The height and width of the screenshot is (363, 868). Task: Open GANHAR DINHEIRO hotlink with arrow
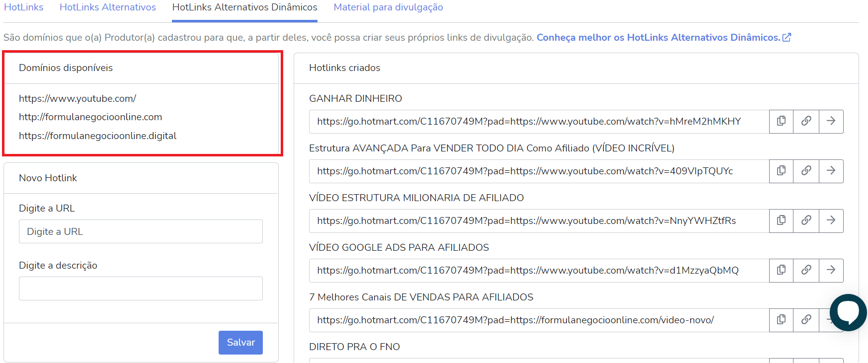tap(831, 121)
